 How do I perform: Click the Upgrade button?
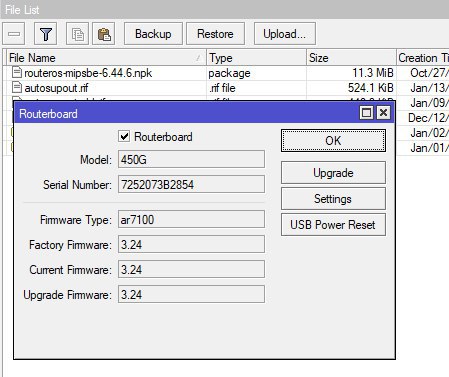(x=333, y=173)
